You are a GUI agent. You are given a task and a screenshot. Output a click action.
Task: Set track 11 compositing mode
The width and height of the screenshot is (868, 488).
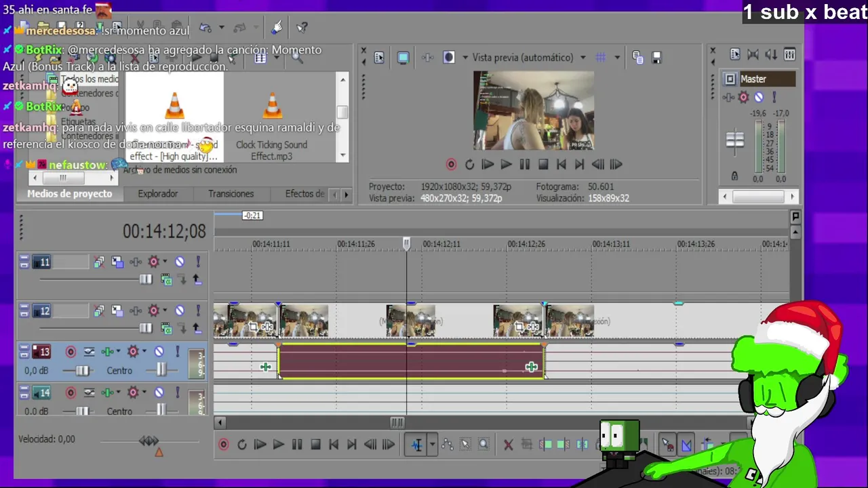[x=166, y=279]
